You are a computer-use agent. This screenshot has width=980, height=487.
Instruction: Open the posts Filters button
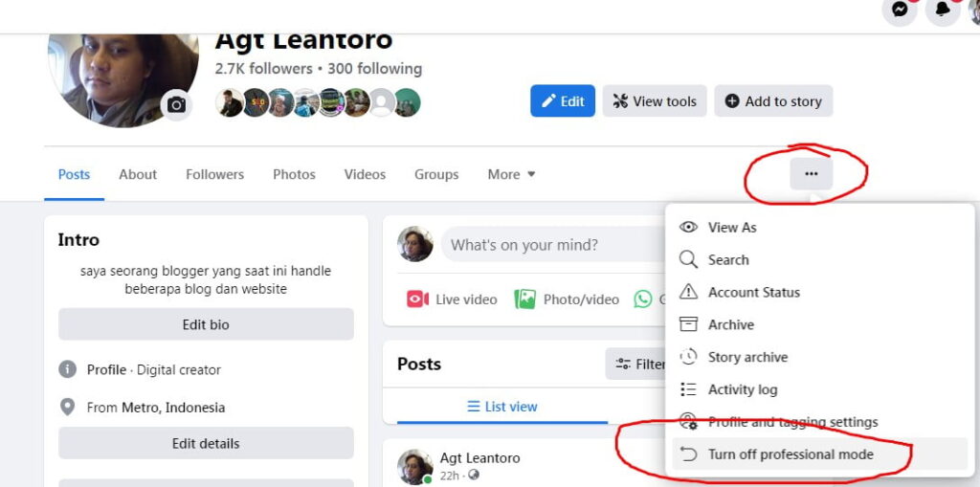pyautogui.click(x=635, y=364)
